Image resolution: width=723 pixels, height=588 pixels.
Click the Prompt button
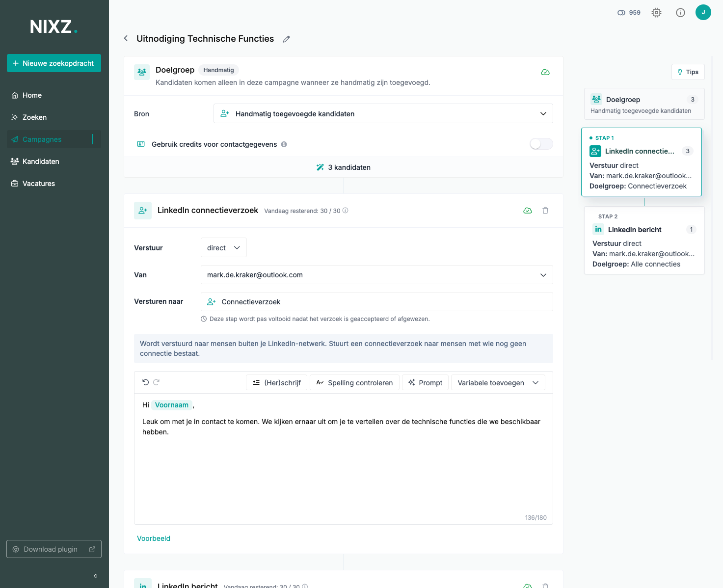[x=425, y=382]
